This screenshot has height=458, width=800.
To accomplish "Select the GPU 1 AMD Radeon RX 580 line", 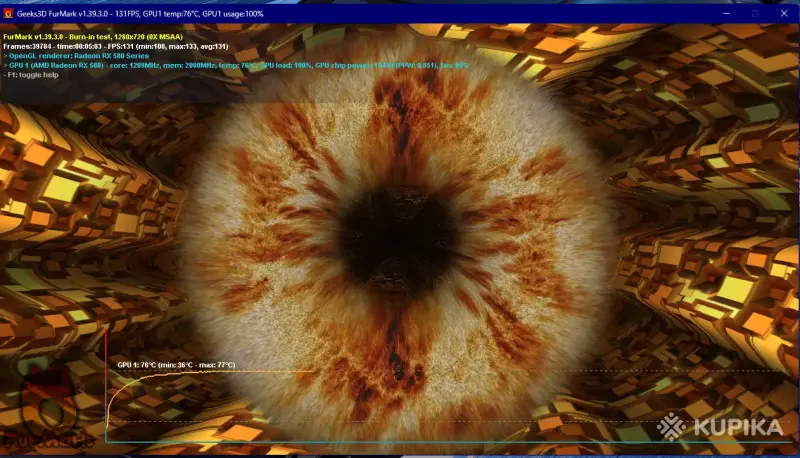I will 236,65.
